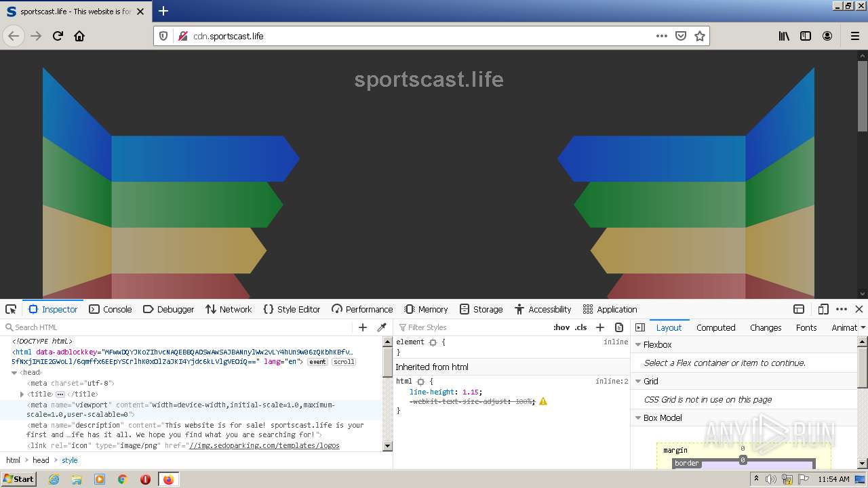Open a new browser tab
Image resolution: width=868 pixels, height=488 pixels.
[163, 11]
